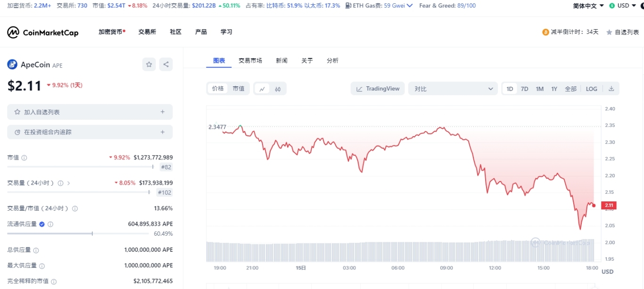Star ApeCoin as a favorite
Viewport: 644px width, 289px height.
pyautogui.click(x=149, y=65)
